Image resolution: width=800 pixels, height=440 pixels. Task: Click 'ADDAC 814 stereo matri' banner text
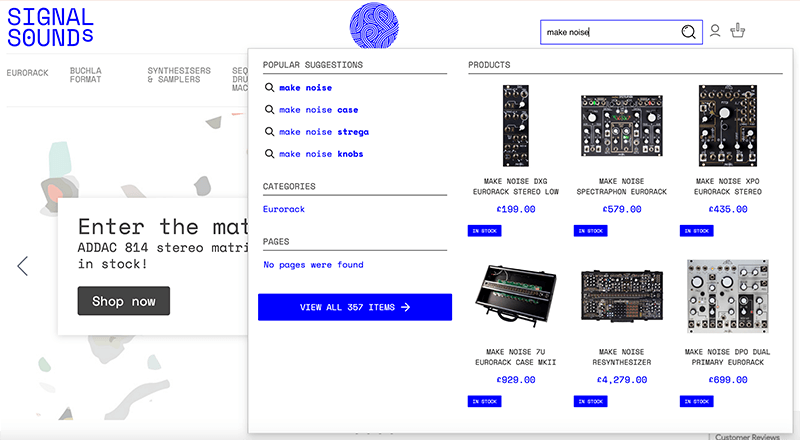pos(163,248)
